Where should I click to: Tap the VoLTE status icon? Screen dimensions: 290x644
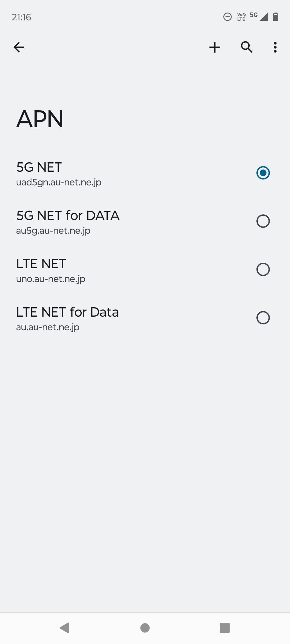(x=241, y=17)
